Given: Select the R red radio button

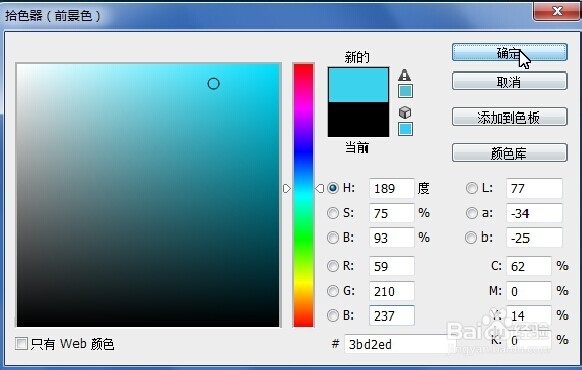Looking at the screenshot, I should click(333, 266).
